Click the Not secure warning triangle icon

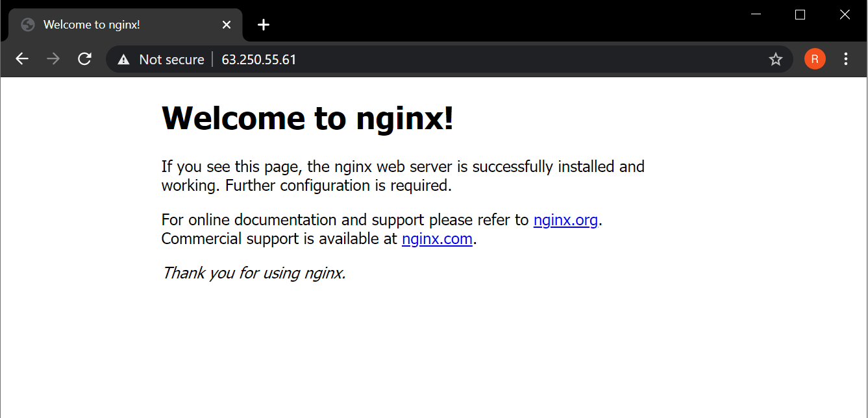[x=123, y=60]
